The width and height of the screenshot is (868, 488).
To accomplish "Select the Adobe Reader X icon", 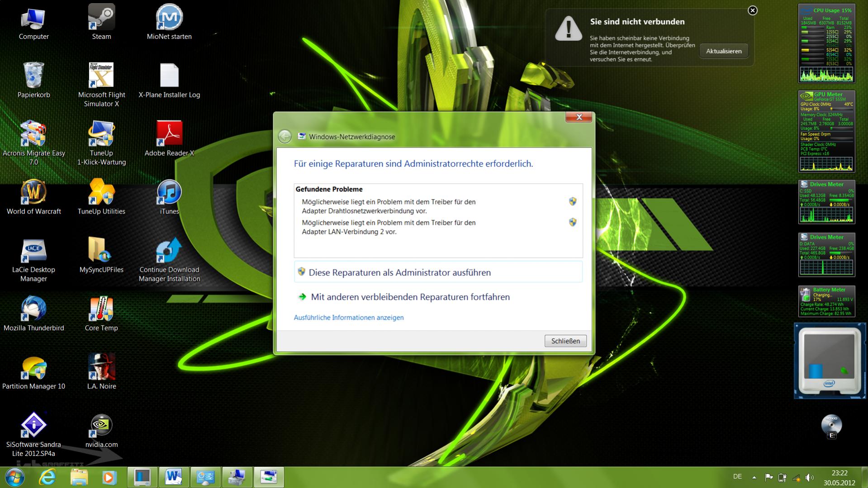I will click(x=169, y=138).
